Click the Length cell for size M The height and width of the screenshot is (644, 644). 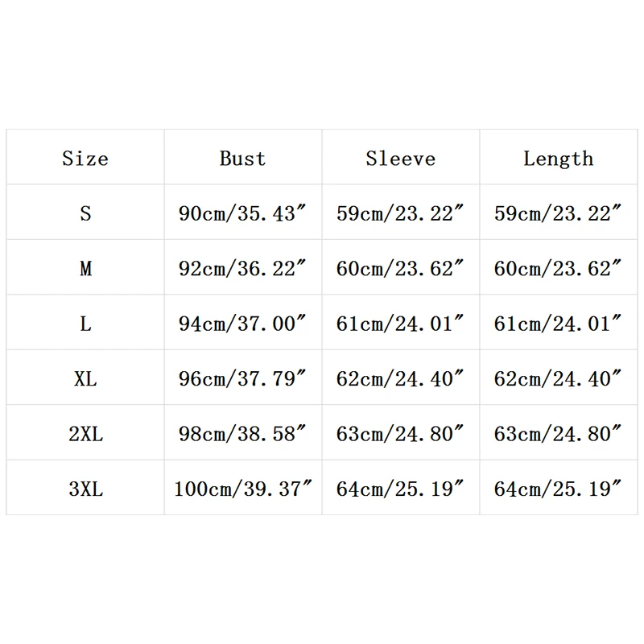(558, 268)
